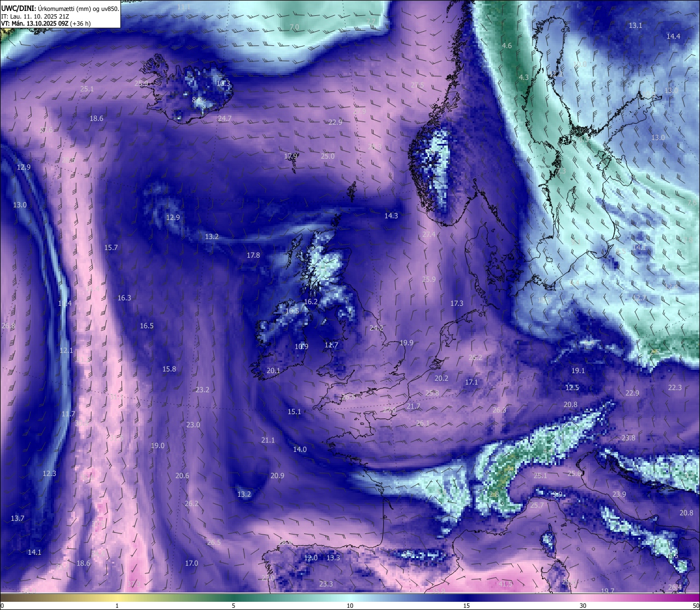The width and height of the screenshot is (700, 610).
Task: Click the map value '17.1' over Germany
Action: pyautogui.click(x=471, y=382)
